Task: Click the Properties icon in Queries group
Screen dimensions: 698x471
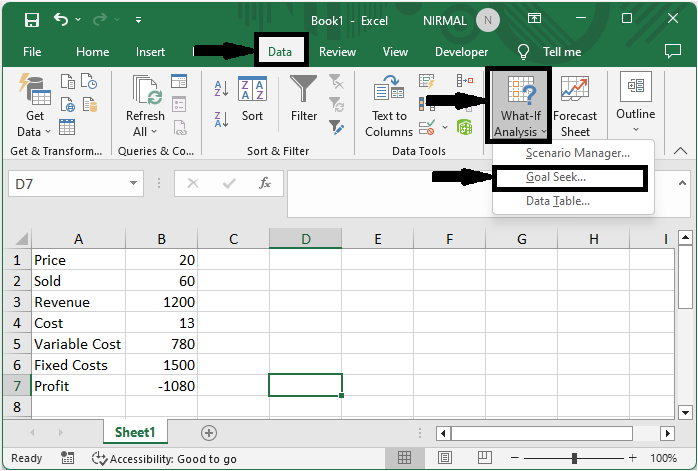Action: pos(179,104)
